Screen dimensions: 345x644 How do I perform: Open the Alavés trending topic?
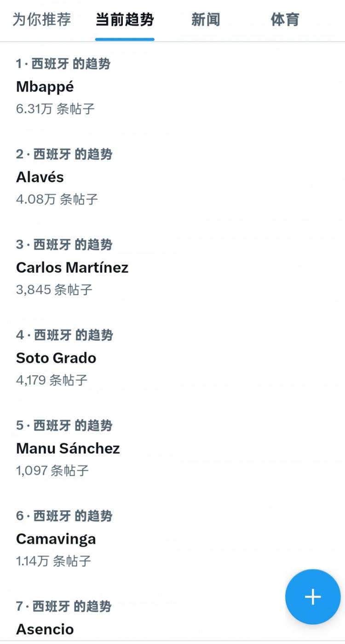point(40,177)
